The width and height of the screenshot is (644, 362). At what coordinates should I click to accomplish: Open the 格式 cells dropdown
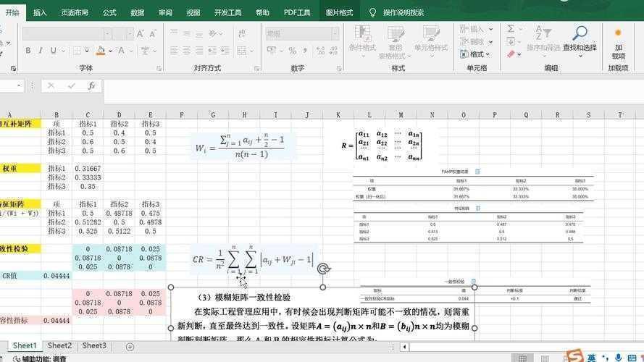tap(475, 54)
